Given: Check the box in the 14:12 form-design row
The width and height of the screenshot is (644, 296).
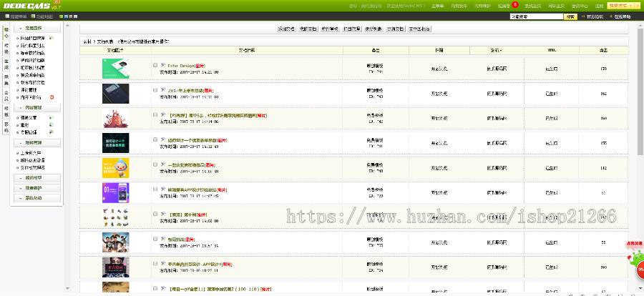Looking at the screenshot, I should pyautogui.click(x=155, y=139).
